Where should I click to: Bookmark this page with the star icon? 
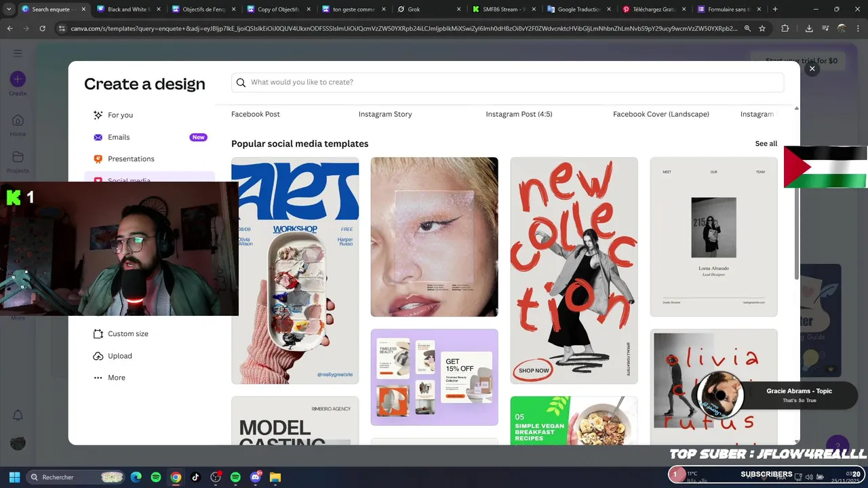762,28
